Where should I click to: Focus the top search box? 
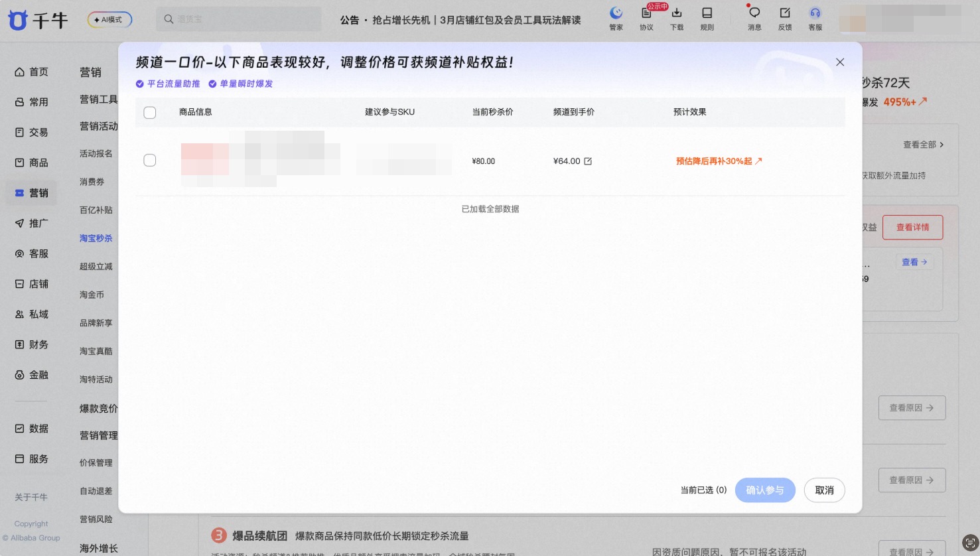click(239, 19)
